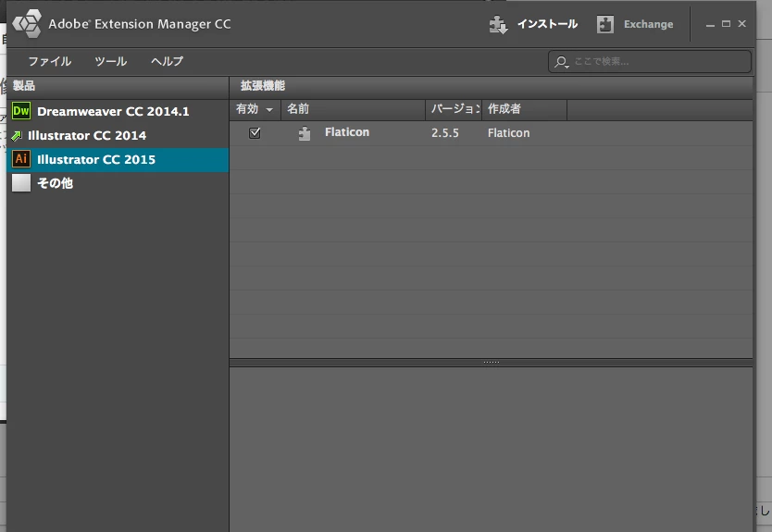
Task: Close the Extension Manager window
Action: [742, 24]
